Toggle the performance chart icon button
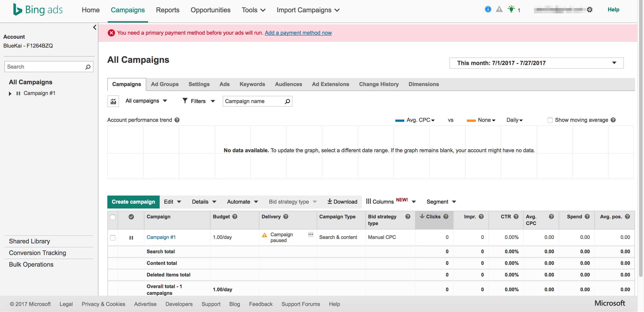Viewport: 644px width, 312px height. coord(113,101)
